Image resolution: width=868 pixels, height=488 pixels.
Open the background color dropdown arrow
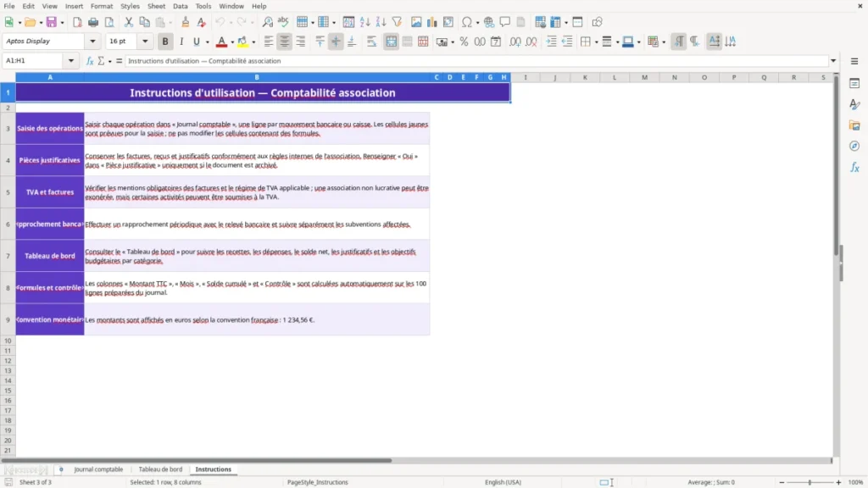coord(253,42)
